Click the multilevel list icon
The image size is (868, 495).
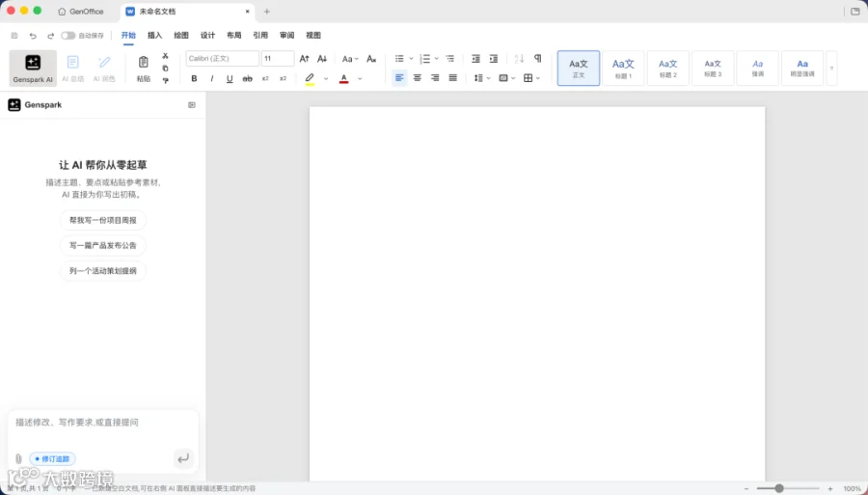449,58
